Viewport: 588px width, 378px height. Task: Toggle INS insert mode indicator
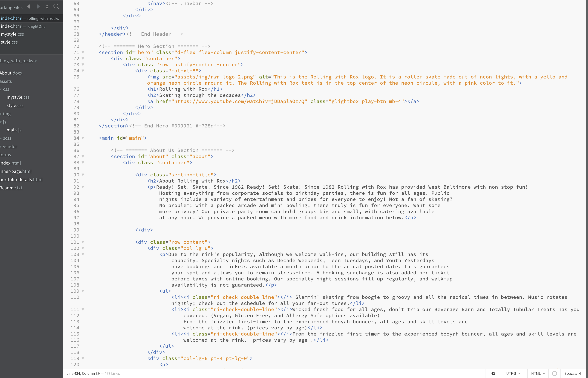(x=492, y=373)
